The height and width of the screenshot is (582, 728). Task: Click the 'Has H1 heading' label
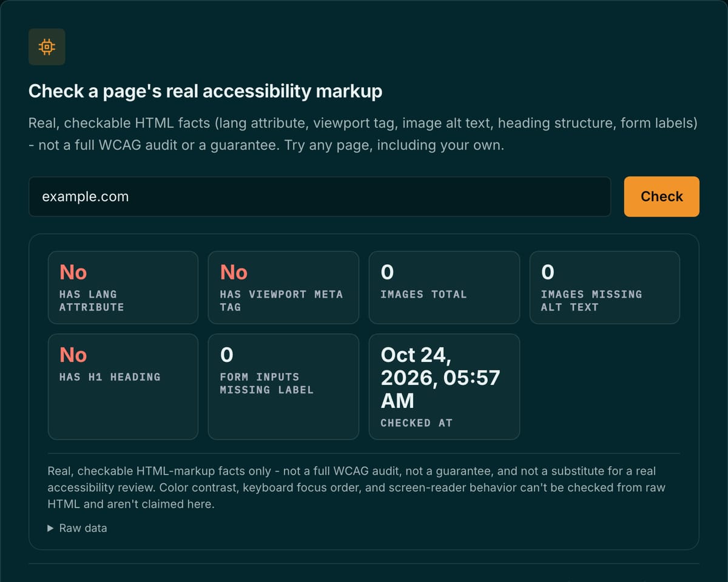110,377
